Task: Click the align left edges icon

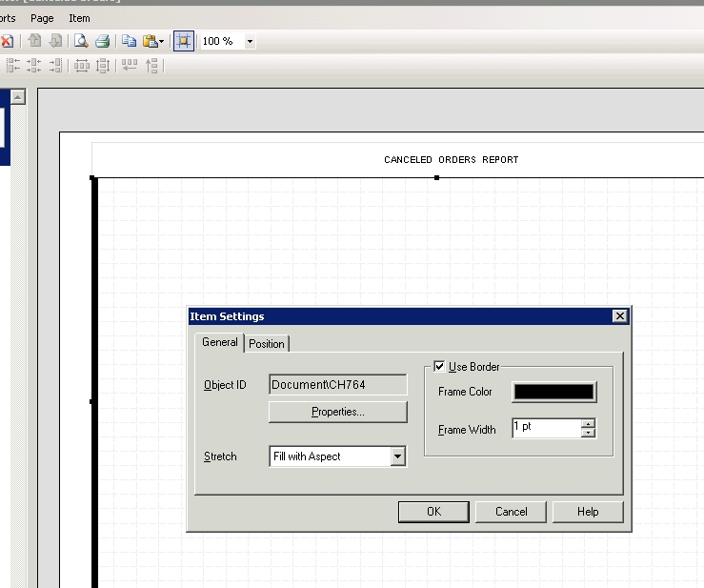Action: (x=13, y=66)
